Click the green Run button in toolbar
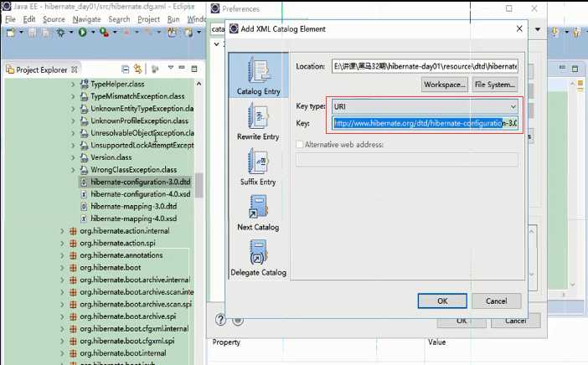 pos(82,33)
